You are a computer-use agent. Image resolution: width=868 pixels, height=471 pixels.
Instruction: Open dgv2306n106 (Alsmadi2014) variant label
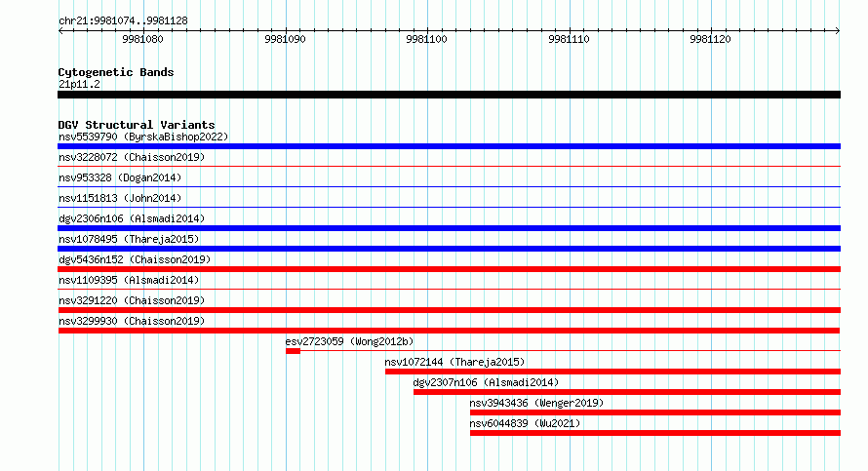pos(132,218)
